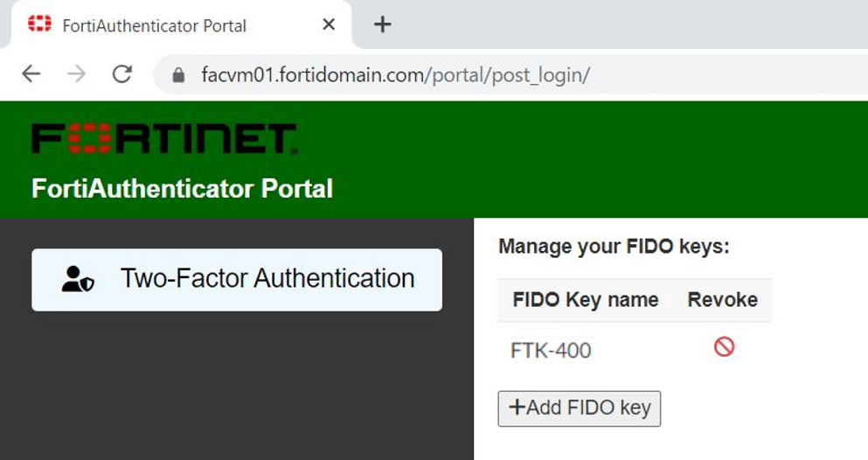Click the Fortinet logo in header

pos(164,138)
